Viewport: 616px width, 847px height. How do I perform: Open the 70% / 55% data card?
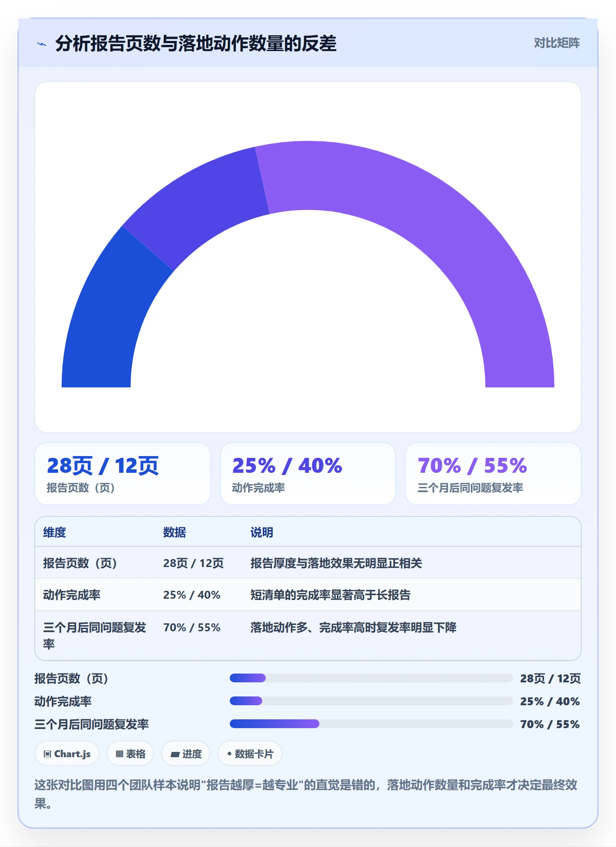pos(493,474)
